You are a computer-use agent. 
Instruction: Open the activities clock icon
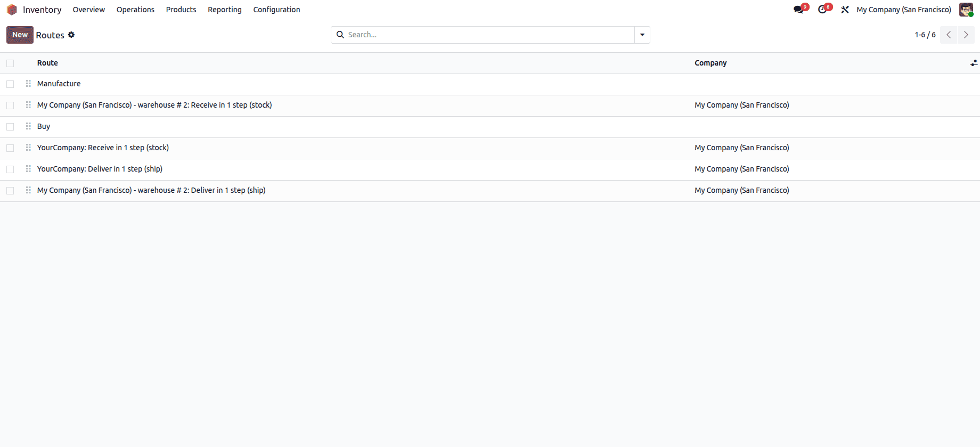pos(822,10)
